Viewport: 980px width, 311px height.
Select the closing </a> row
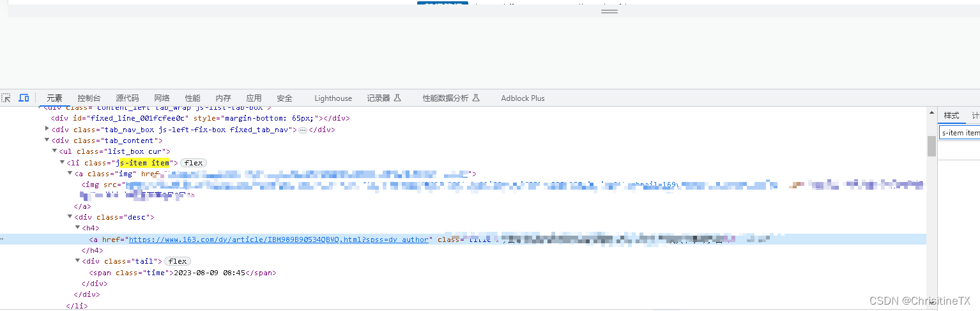(x=463, y=206)
